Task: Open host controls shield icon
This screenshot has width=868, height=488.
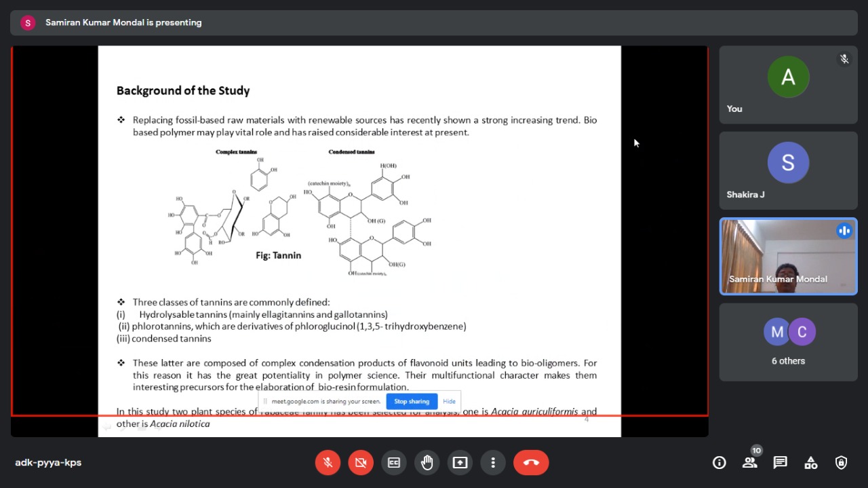Action: click(841, 462)
